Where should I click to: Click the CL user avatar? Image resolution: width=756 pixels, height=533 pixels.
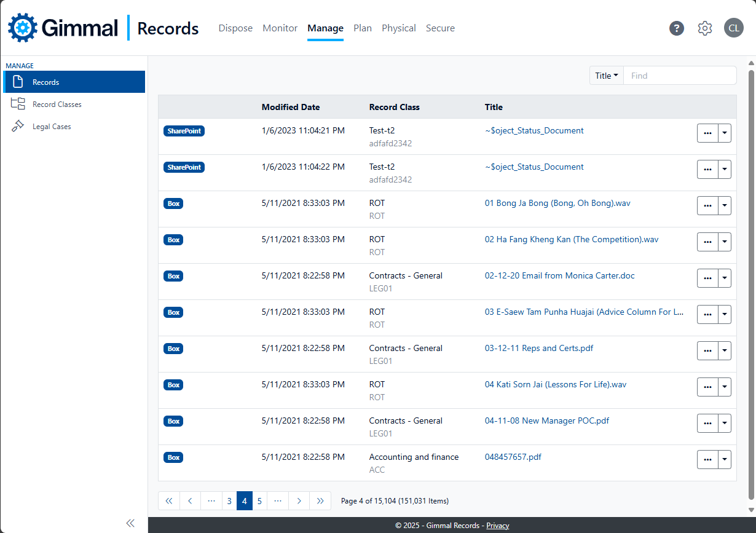tap(733, 28)
